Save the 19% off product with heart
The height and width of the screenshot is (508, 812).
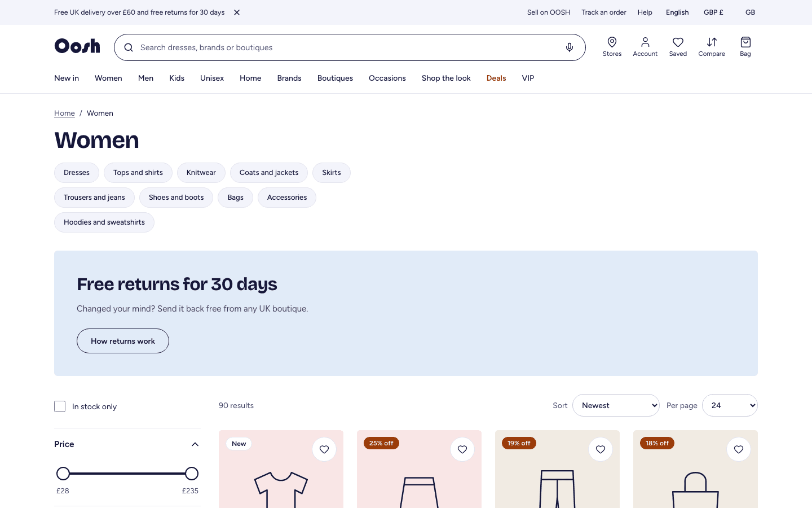(601, 449)
